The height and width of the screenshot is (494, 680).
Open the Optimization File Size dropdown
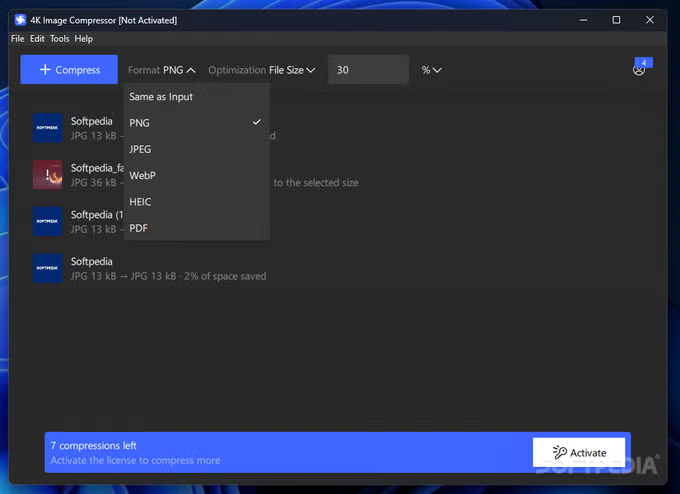pyautogui.click(x=262, y=70)
